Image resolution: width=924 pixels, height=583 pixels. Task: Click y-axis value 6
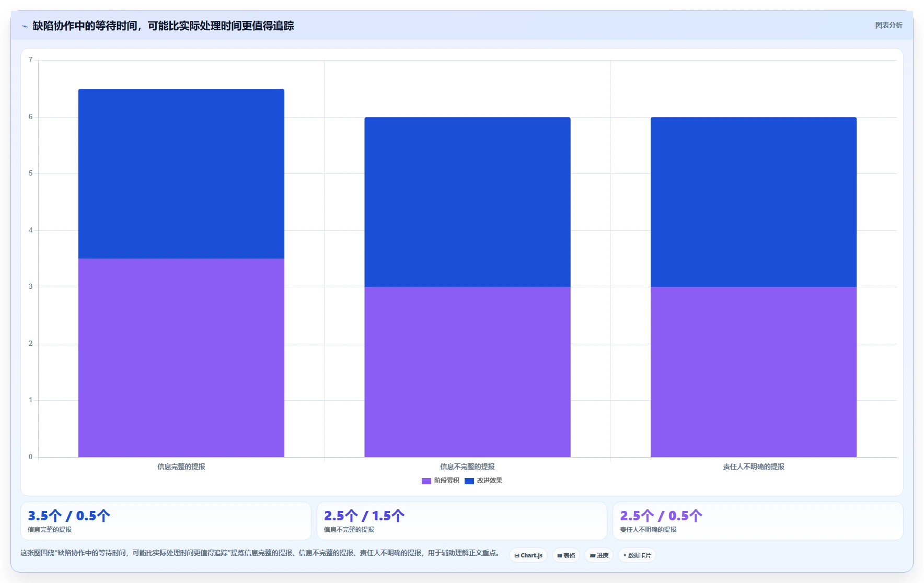click(x=30, y=117)
